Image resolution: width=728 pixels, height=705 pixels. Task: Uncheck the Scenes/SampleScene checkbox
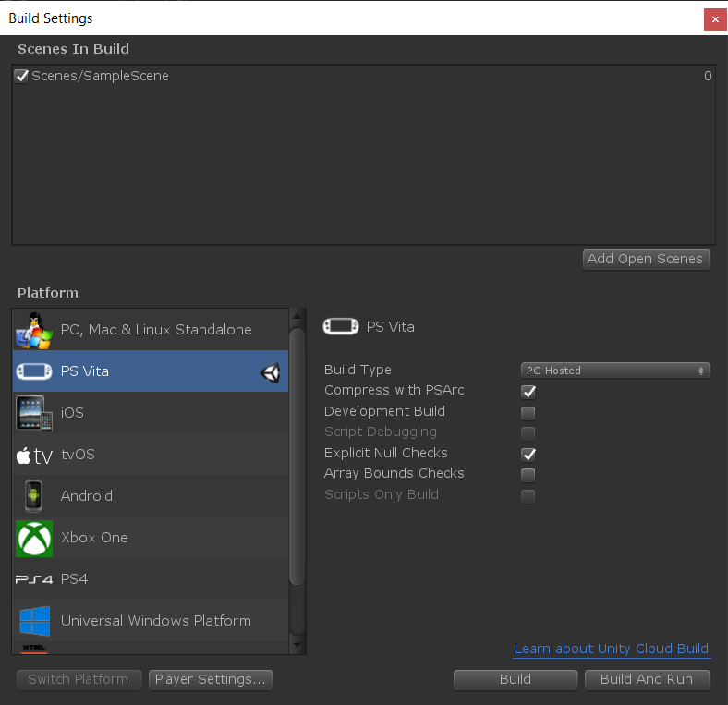pyautogui.click(x=21, y=76)
